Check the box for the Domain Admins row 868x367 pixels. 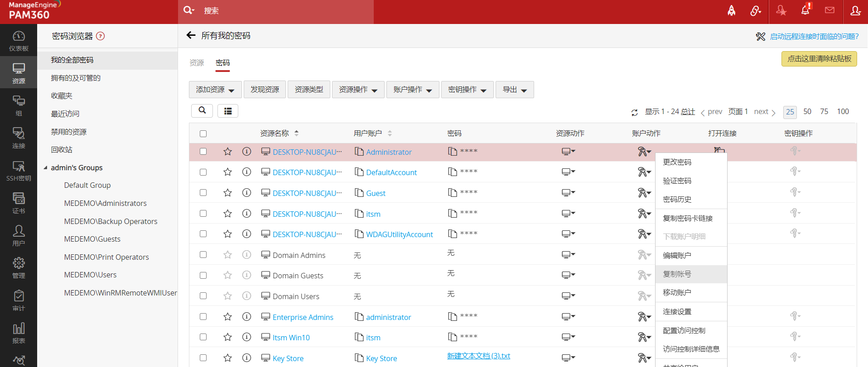click(203, 255)
